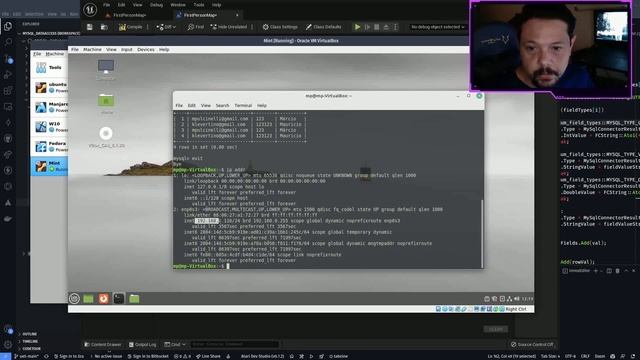Image resolution: width=640 pixels, height=360 pixels.
Task: Open VS Code Remote Explorer icon
Action: tap(8, 107)
